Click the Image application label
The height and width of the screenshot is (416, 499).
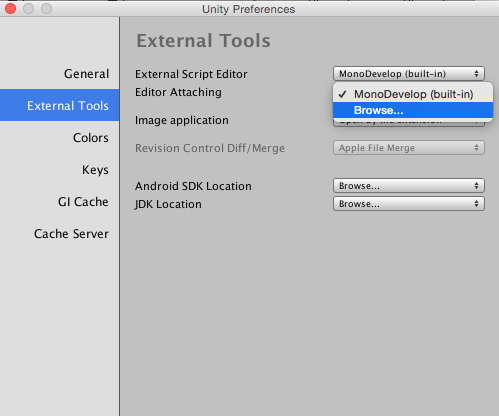coord(182,120)
